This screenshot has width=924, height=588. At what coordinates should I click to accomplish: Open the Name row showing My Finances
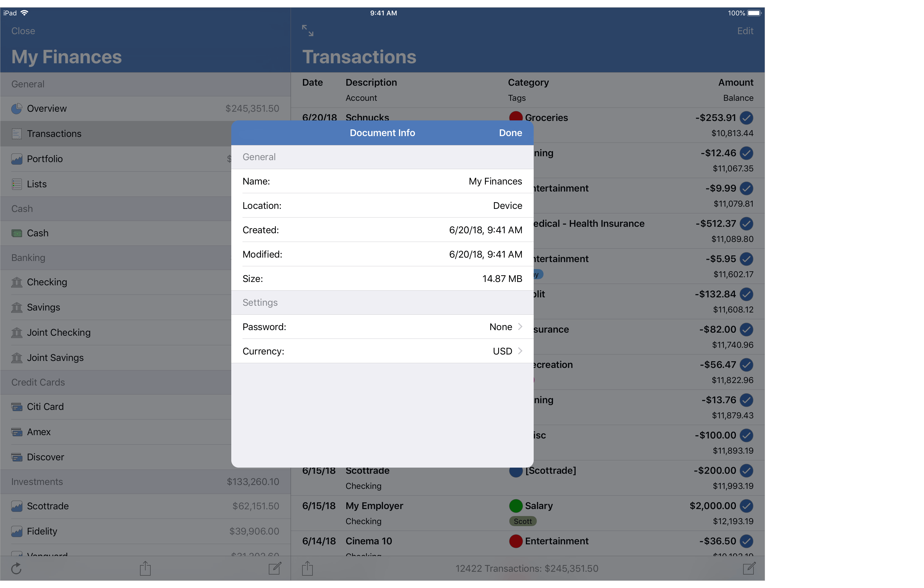[x=382, y=181]
